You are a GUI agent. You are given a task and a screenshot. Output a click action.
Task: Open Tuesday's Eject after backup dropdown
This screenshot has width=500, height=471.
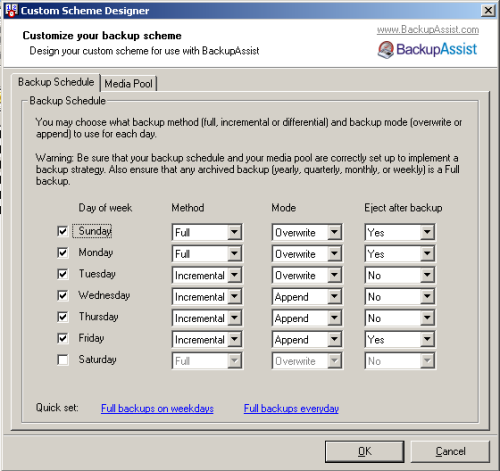[400, 275]
